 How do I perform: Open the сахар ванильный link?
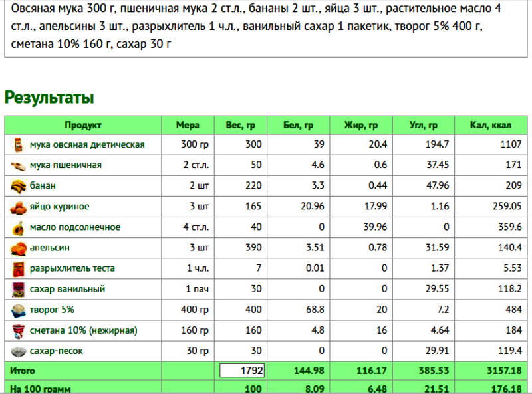click(68, 289)
